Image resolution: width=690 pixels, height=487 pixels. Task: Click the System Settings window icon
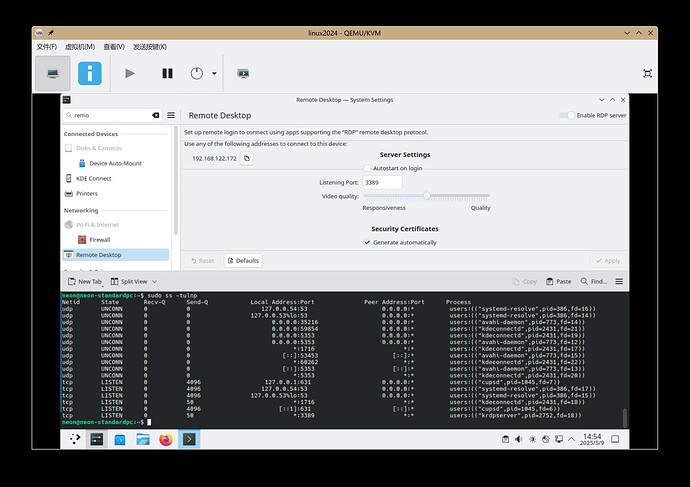[66, 100]
